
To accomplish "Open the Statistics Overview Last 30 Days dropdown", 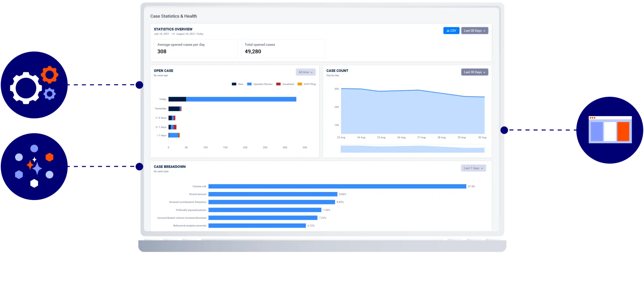I will coord(475,31).
